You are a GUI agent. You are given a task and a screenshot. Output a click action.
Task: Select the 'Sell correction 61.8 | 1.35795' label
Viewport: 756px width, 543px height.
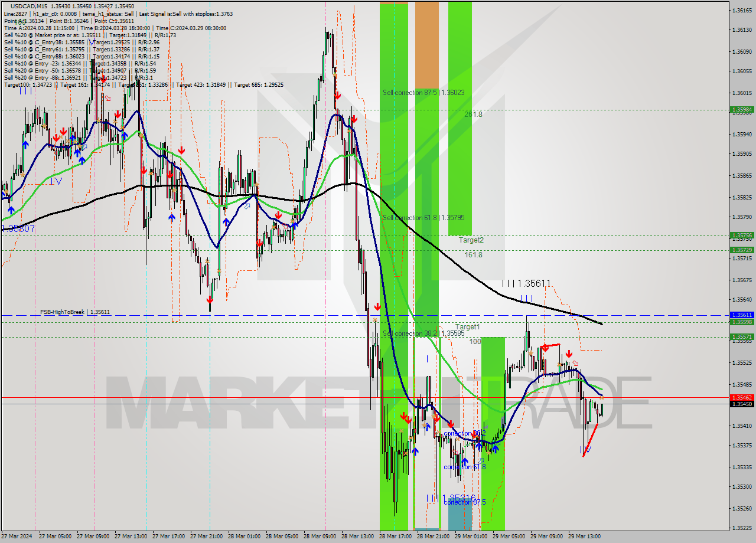click(x=423, y=218)
